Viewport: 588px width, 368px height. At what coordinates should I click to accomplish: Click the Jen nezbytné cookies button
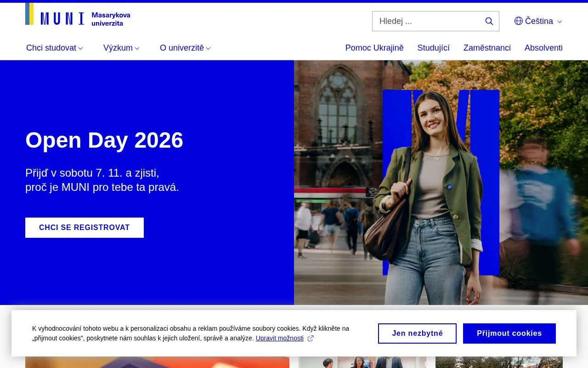tap(417, 333)
